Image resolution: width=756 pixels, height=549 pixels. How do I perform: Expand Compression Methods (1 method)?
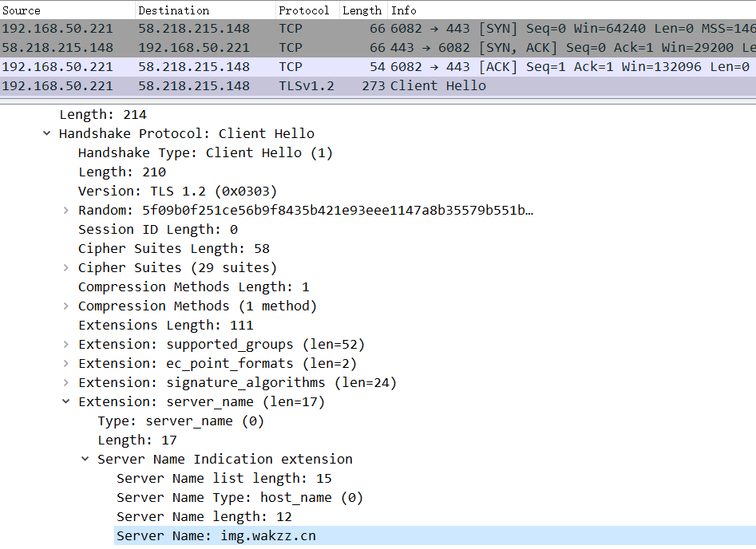[x=66, y=306]
